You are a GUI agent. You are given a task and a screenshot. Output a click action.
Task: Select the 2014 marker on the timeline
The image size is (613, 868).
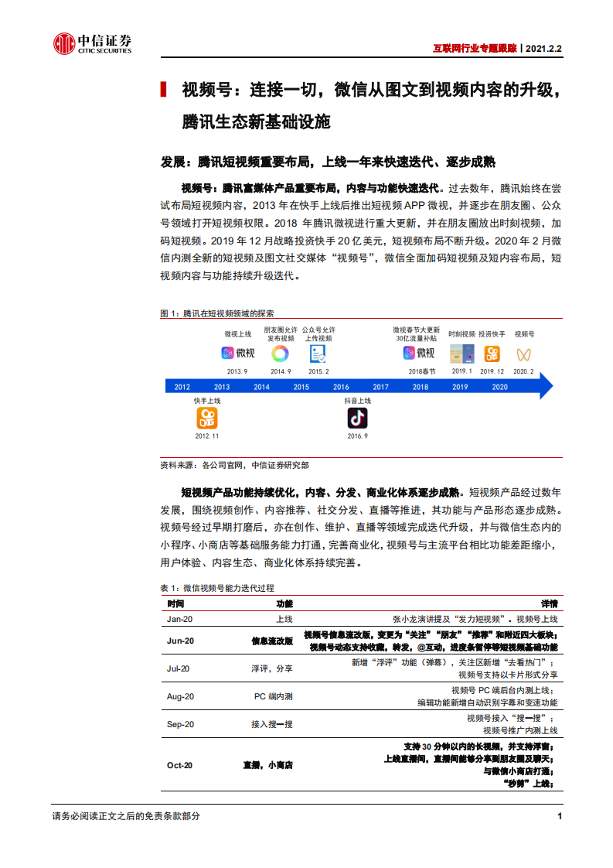tap(262, 387)
